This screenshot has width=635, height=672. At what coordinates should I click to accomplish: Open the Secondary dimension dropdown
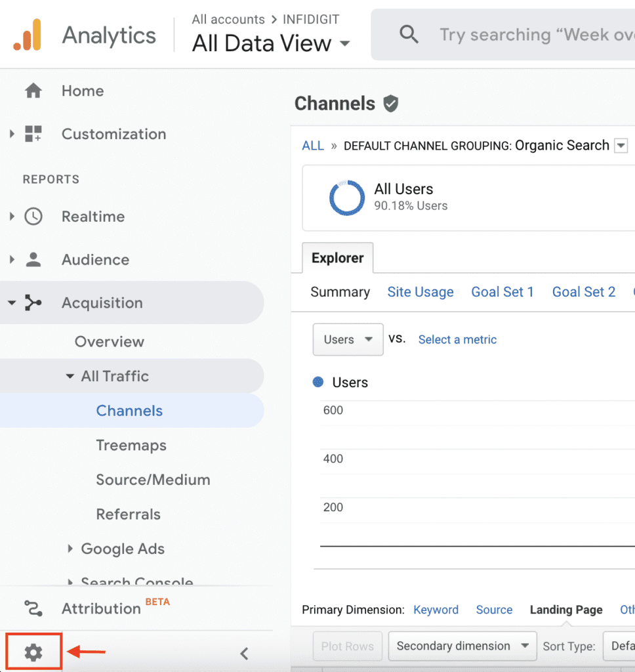[462, 646]
